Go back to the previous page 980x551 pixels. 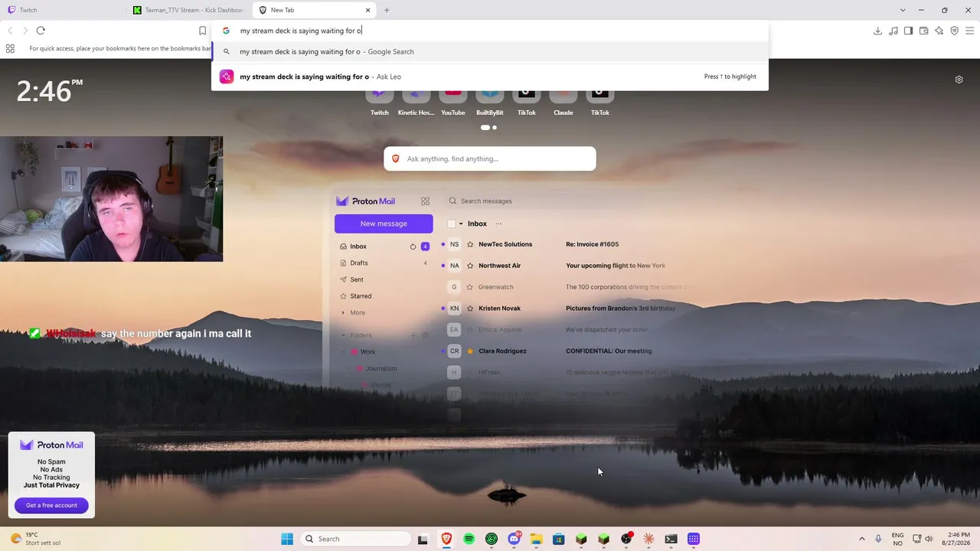point(10,31)
